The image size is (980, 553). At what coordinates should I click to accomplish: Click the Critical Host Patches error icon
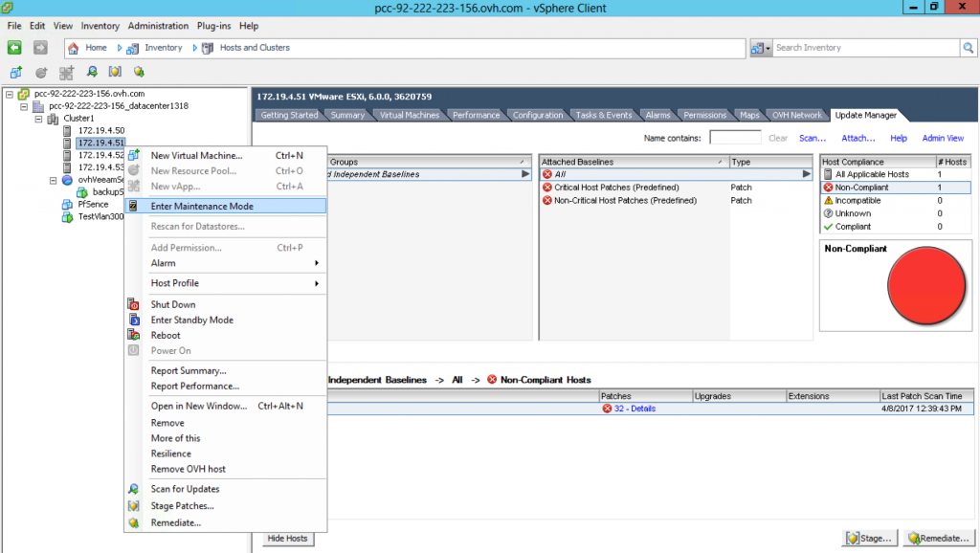[547, 188]
